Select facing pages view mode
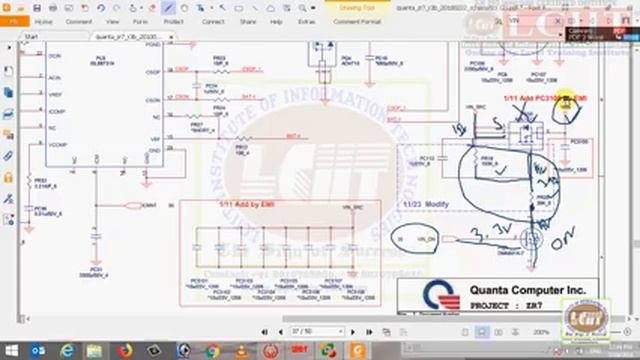The image size is (640, 360). coord(498,332)
